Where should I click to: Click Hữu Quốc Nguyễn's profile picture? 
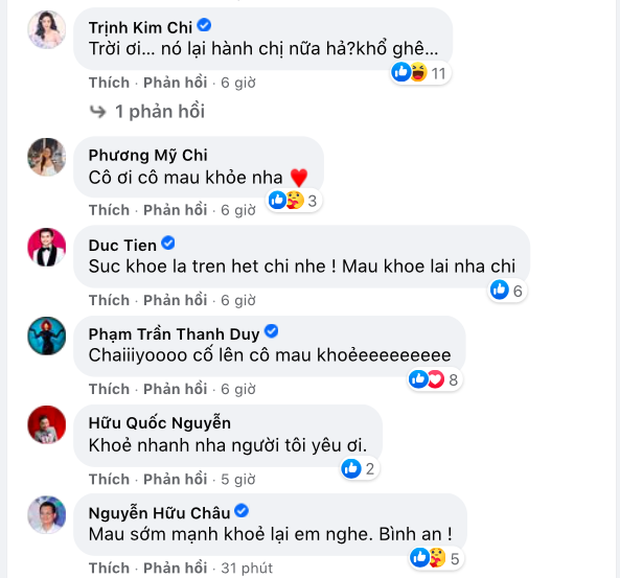(x=47, y=427)
